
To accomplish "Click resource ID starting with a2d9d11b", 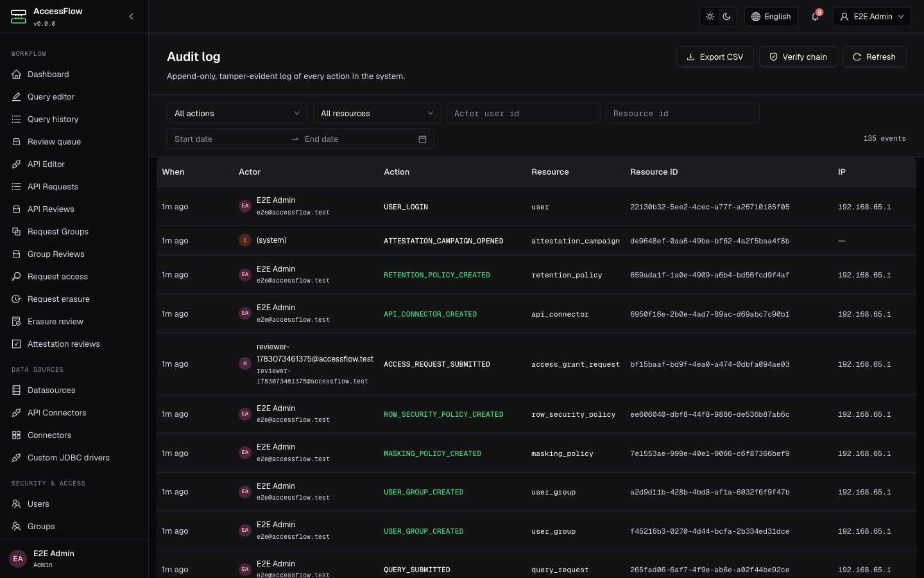I will pyautogui.click(x=710, y=492).
